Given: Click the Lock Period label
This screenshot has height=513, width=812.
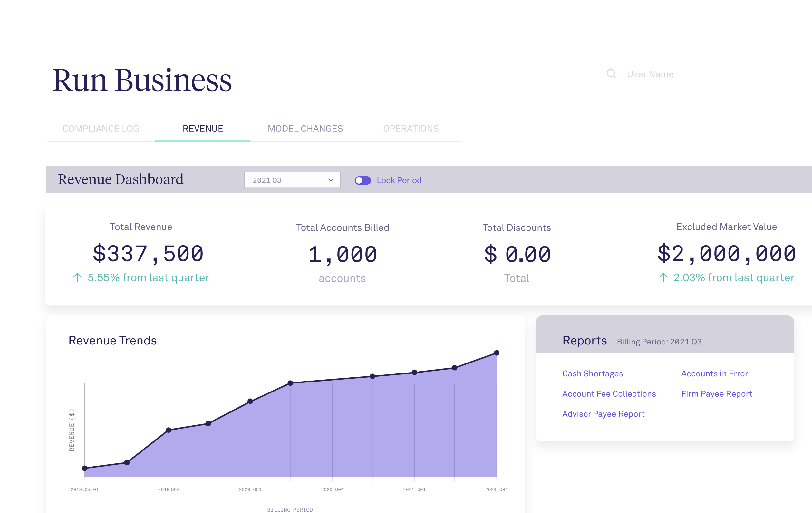Looking at the screenshot, I should point(399,180).
